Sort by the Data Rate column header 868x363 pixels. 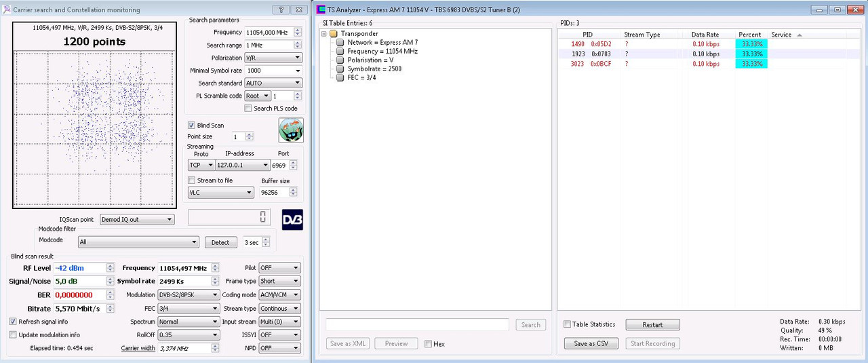point(705,35)
